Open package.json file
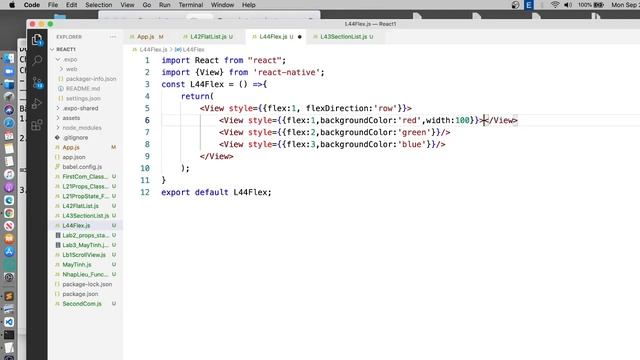This screenshot has width=640, height=360. [80, 294]
